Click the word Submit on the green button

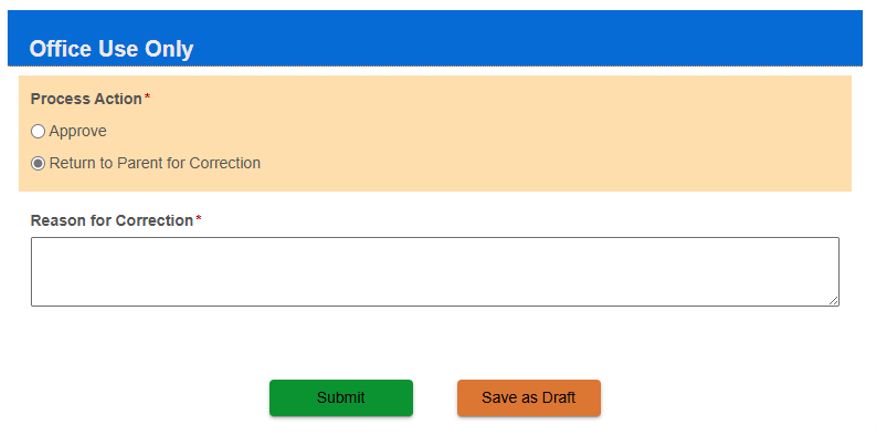341,398
